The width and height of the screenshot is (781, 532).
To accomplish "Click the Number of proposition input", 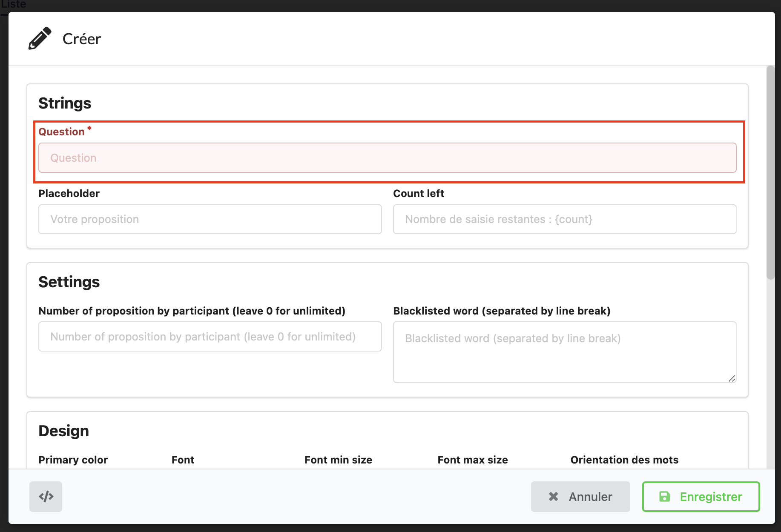I will click(x=210, y=337).
